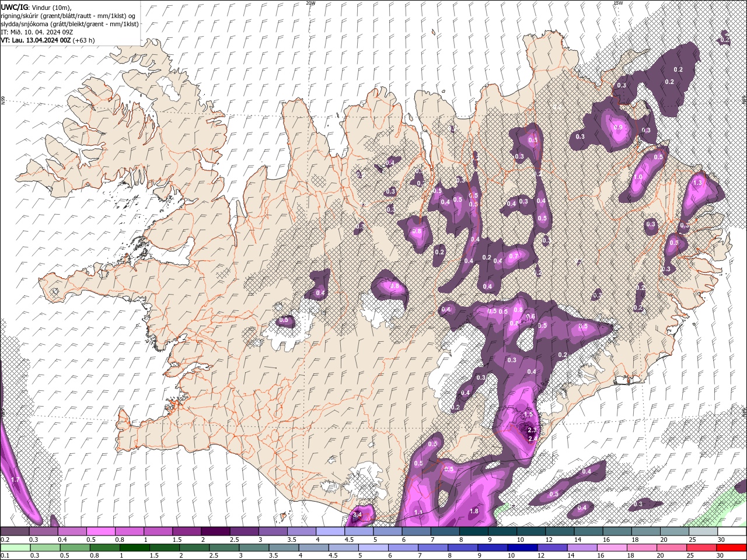Click the pink rain swatch between 18 and 20
747x560 pixels.
click(x=641, y=548)
